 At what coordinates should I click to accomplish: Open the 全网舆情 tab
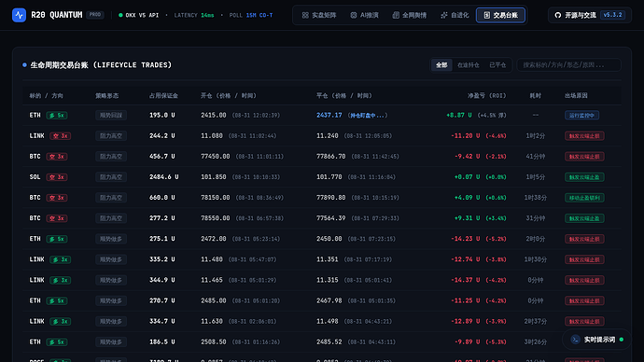pyautogui.click(x=410, y=15)
